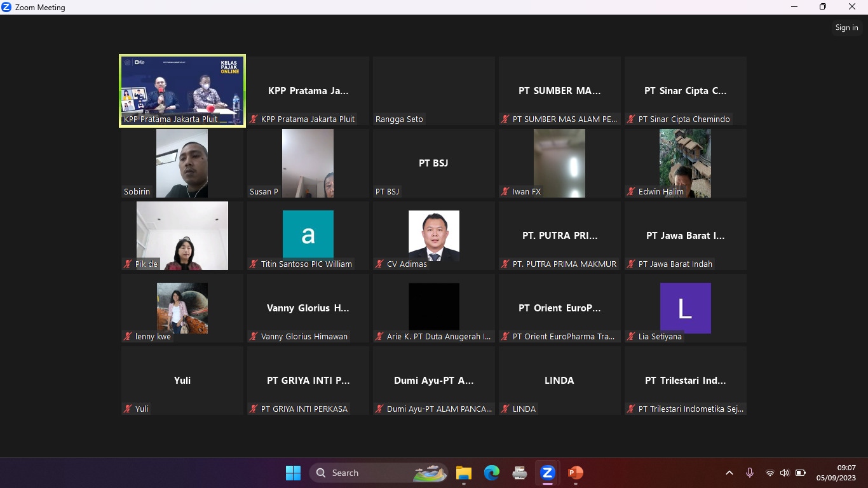Open Microsoft Edge from the taskbar
This screenshot has width=868, height=488.
[492, 473]
